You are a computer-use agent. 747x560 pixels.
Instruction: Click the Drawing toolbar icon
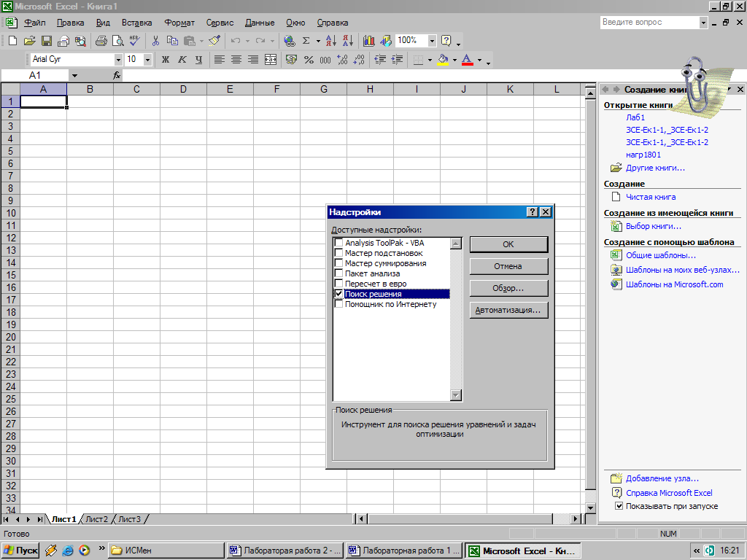coord(385,41)
